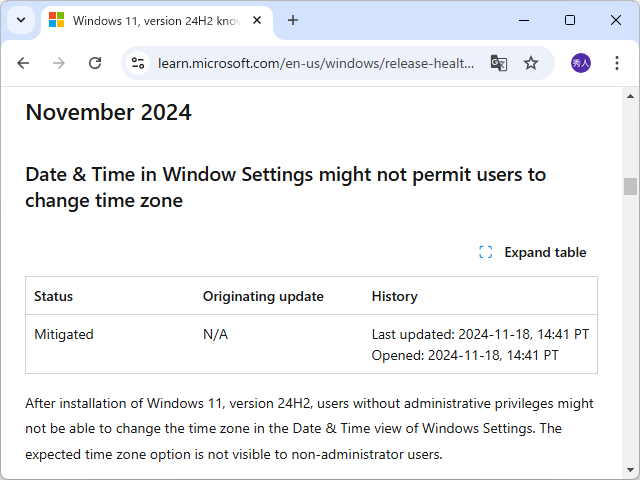This screenshot has height=480, width=640.
Task: Open a new tab with the plus button
Action: 293,20
